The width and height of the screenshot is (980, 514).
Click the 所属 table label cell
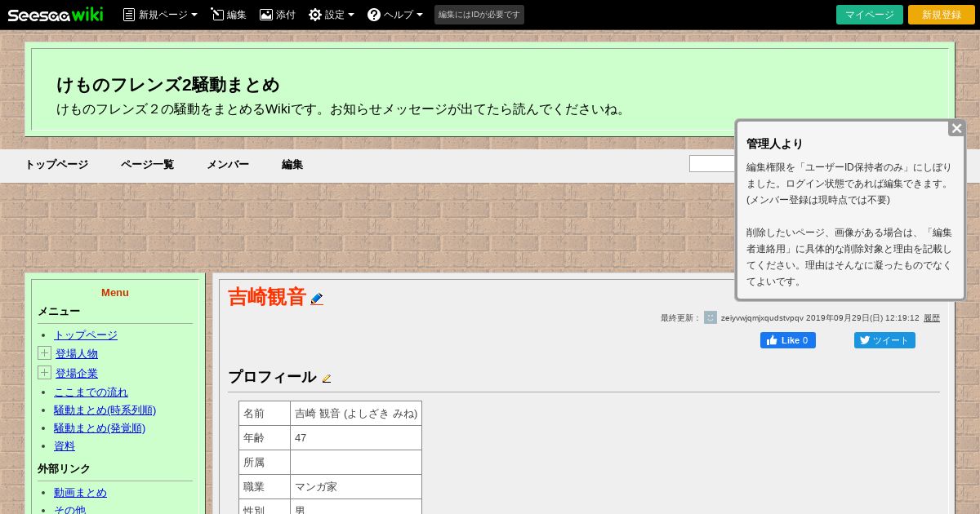tap(265, 463)
